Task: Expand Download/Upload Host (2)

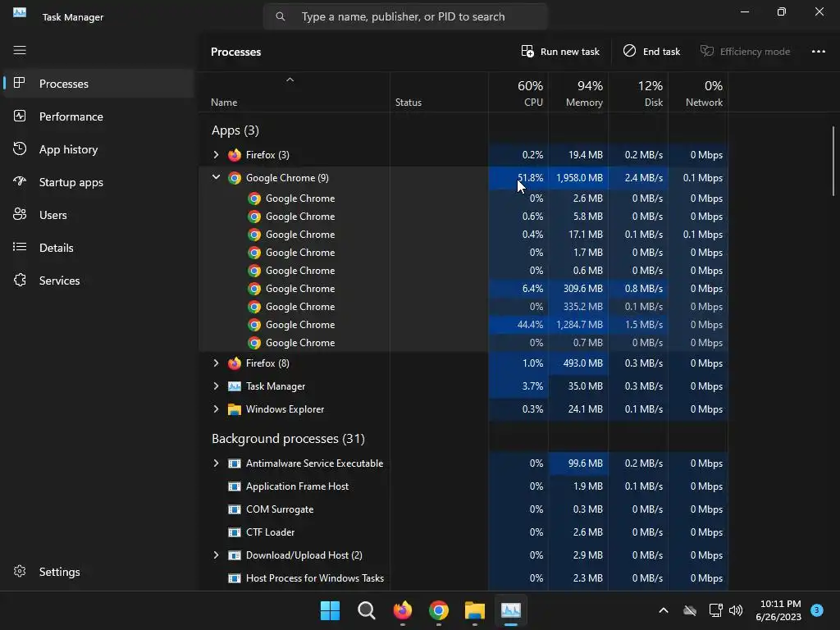Action: tap(216, 555)
